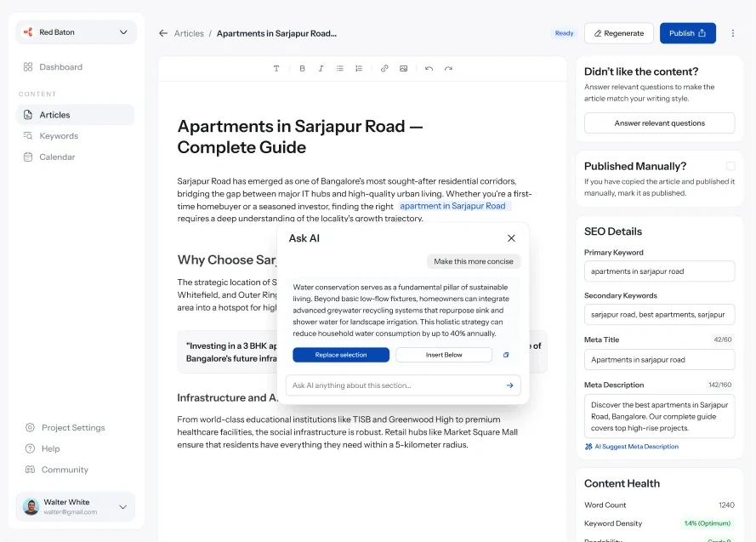Click the Ready status badge
Screen dimensions: 756x542
tap(564, 33)
